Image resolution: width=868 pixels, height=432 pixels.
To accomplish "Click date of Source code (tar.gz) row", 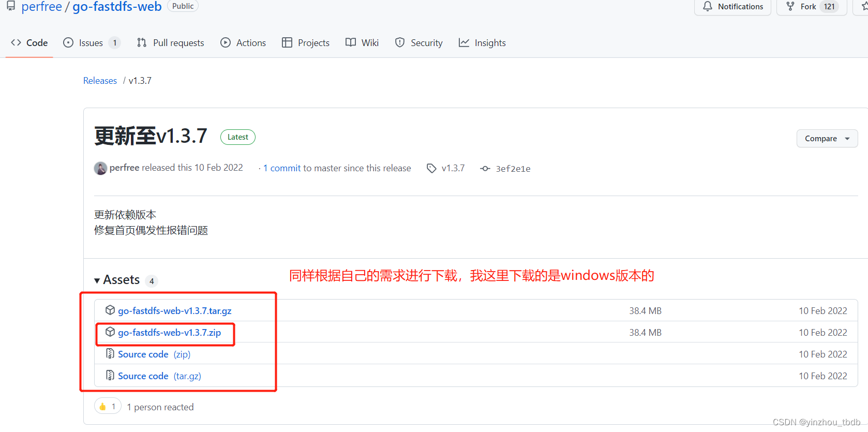I will (x=823, y=376).
